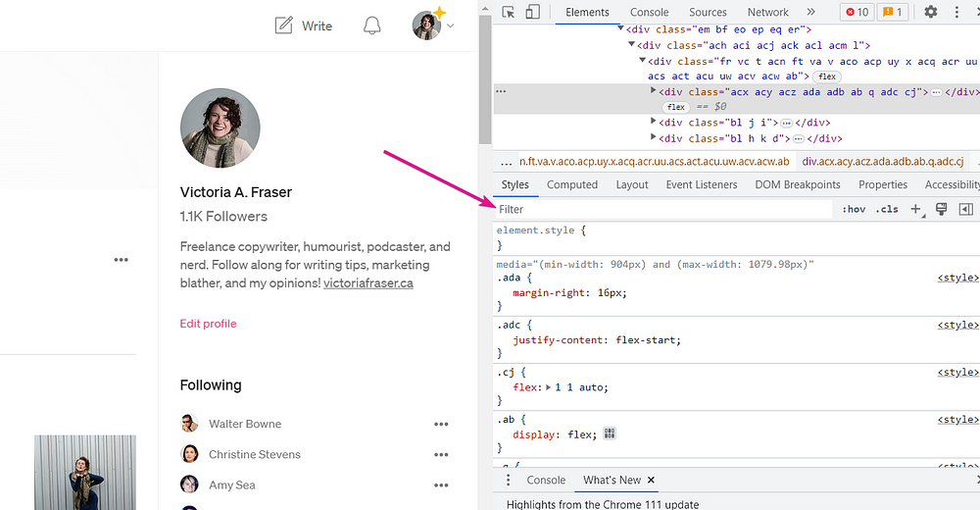980x510 pixels.
Task: Click the Medium notifications bell
Action: pos(372,25)
